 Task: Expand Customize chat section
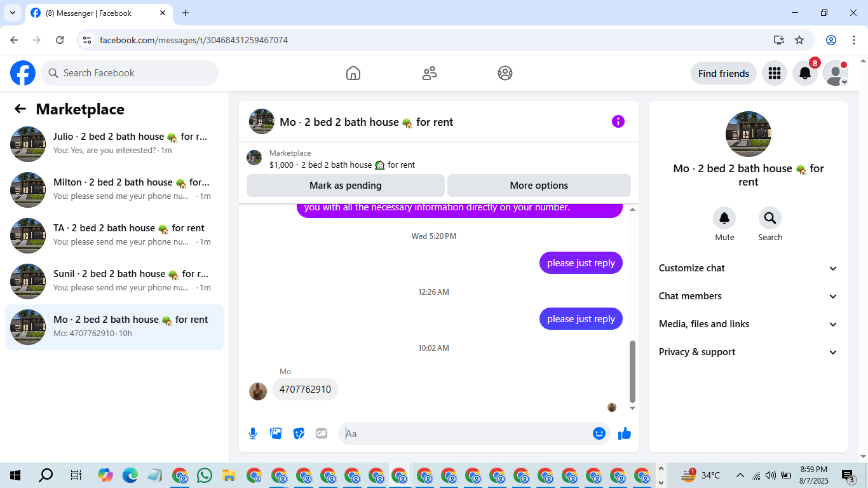point(749,268)
